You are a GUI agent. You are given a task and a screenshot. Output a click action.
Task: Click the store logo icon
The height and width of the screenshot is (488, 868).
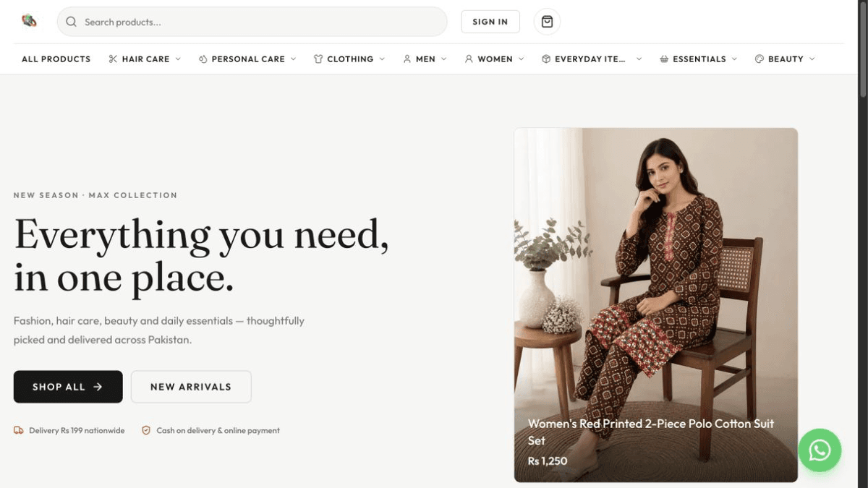coord(29,21)
